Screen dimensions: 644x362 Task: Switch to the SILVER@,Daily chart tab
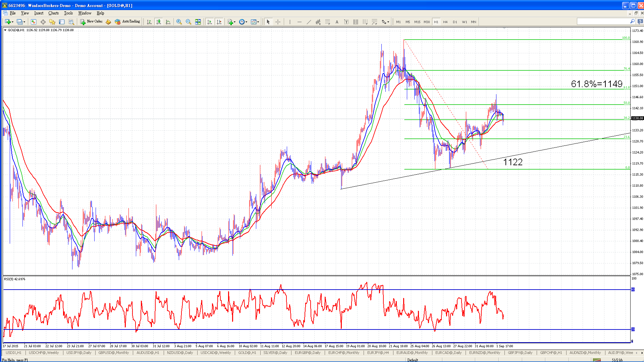tap(275, 353)
